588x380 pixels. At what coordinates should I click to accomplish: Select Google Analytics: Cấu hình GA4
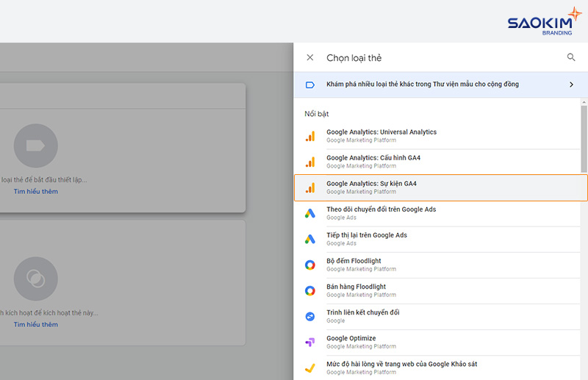(x=437, y=162)
